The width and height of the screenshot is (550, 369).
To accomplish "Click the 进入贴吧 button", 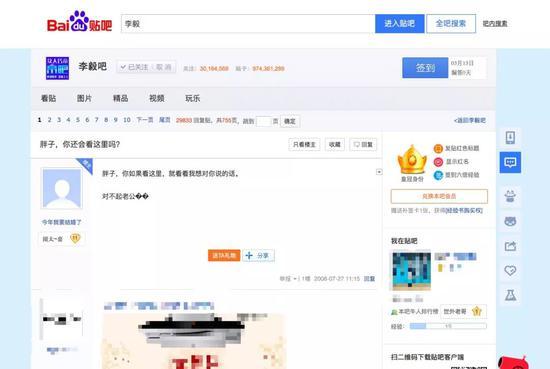I will coord(400,24).
